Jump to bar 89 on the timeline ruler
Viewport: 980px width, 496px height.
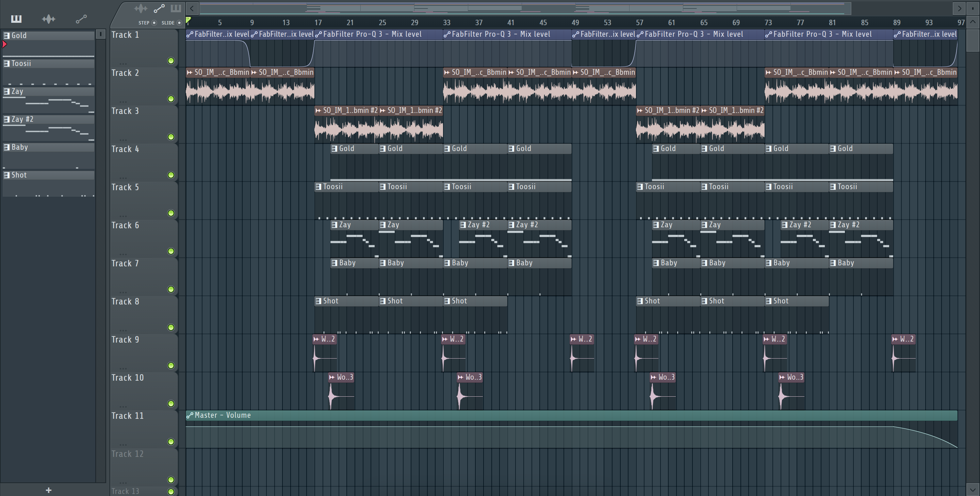pyautogui.click(x=897, y=23)
